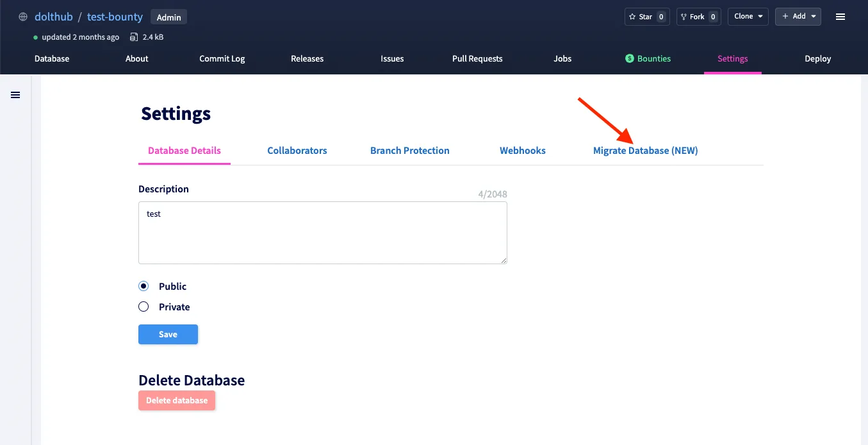Open the dolthub owner link
Viewport: 868px width, 445px height.
54,17
